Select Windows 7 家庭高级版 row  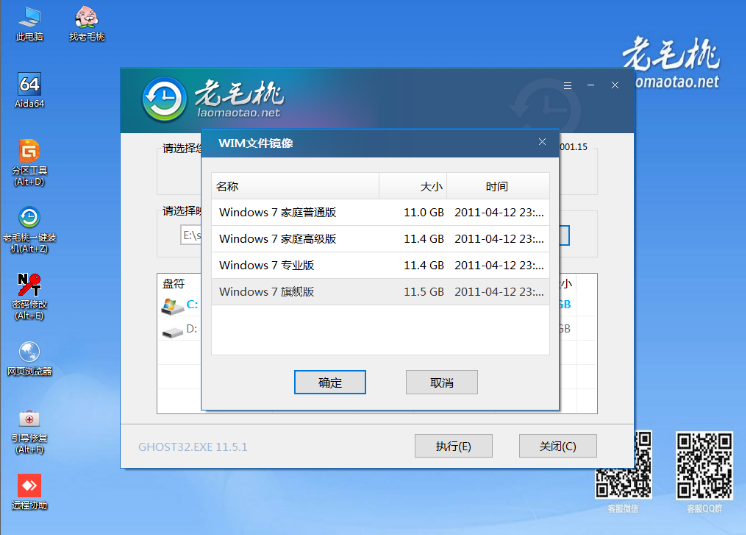pos(380,239)
